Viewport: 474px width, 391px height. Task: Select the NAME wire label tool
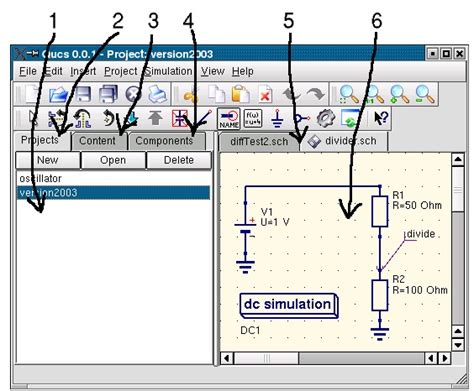pos(229,119)
